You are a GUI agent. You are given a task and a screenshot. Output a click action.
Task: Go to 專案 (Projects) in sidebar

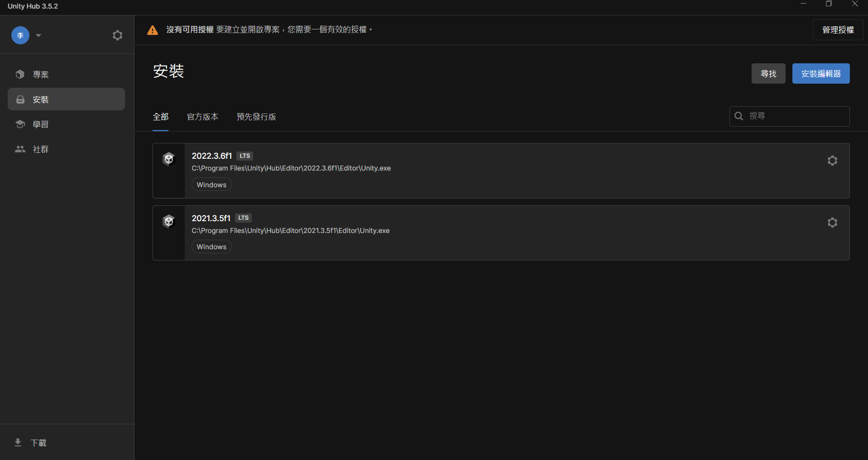pyautogui.click(x=66, y=74)
